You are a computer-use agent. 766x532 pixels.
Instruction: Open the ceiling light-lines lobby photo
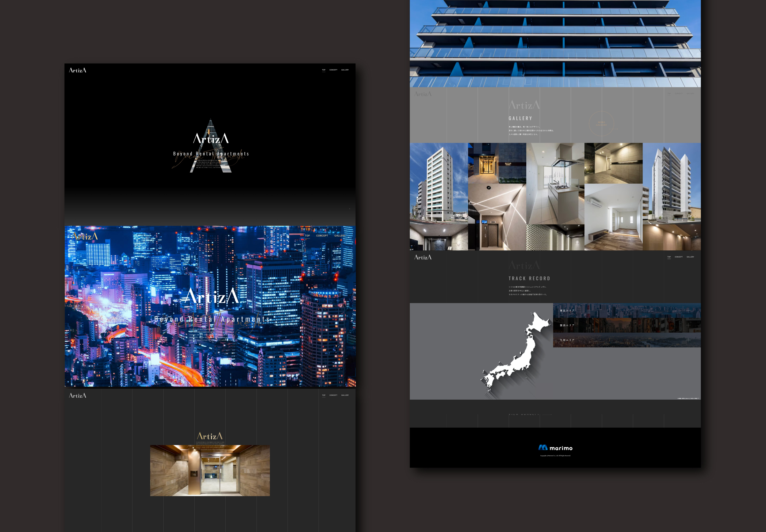497,217
